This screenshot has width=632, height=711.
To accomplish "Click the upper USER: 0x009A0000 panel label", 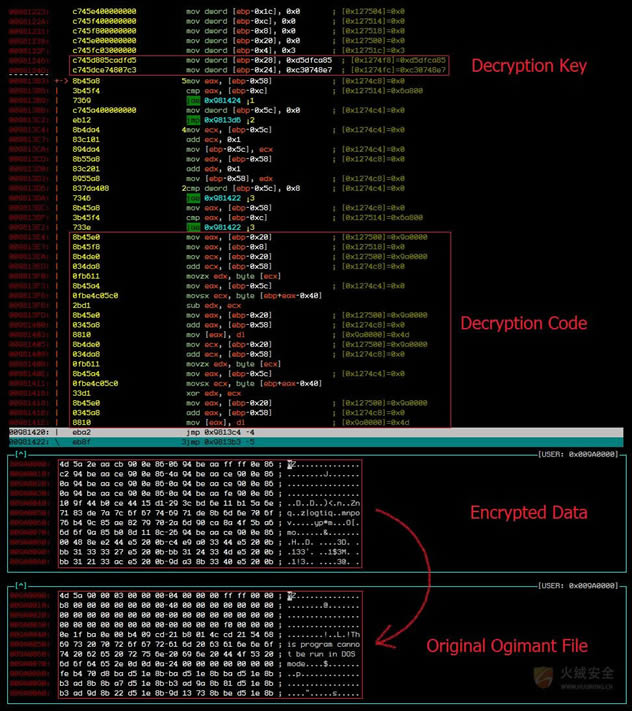I will pos(580,454).
